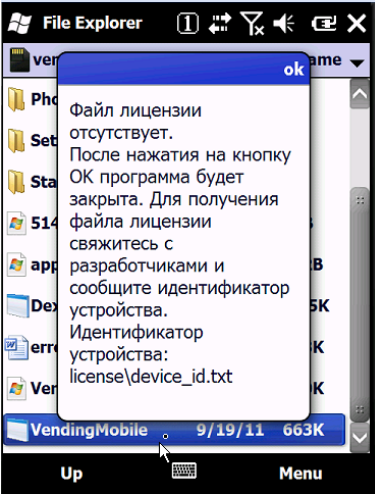The image size is (375, 494).
Task: Select the storage card icon in the path bar
Action: (x=19, y=60)
